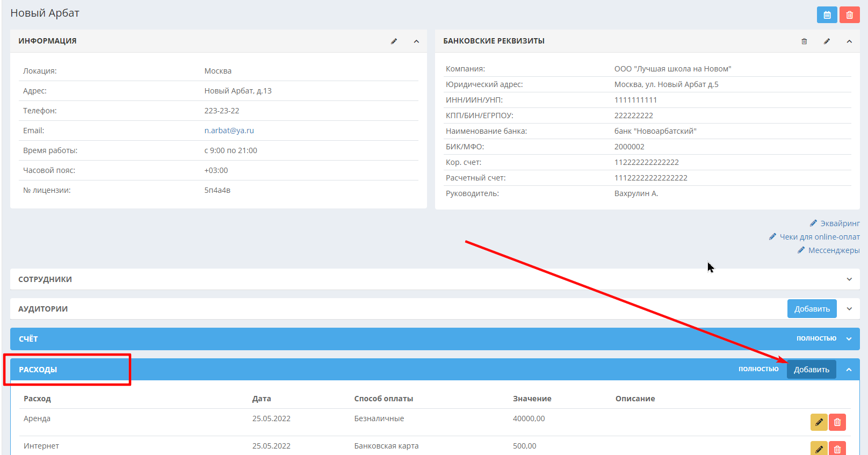Click the director name Вахрулин А.
868x455 pixels.
(636, 193)
